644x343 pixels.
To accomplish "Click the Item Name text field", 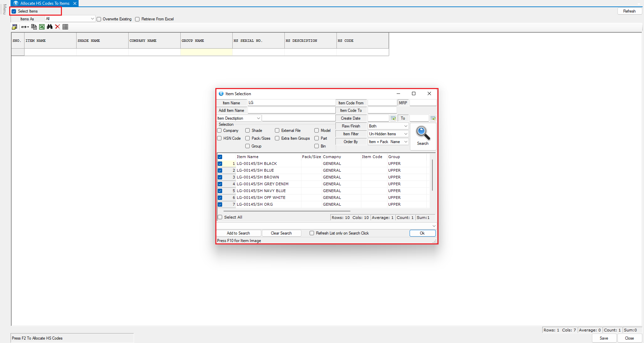I will [291, 103].
